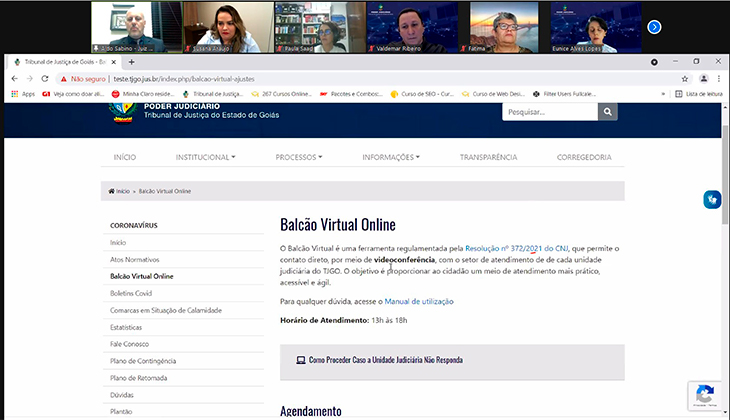Viewport: 730px width, 420px height.
Task: Click the address bar URL
Action: tap(184, 79)
